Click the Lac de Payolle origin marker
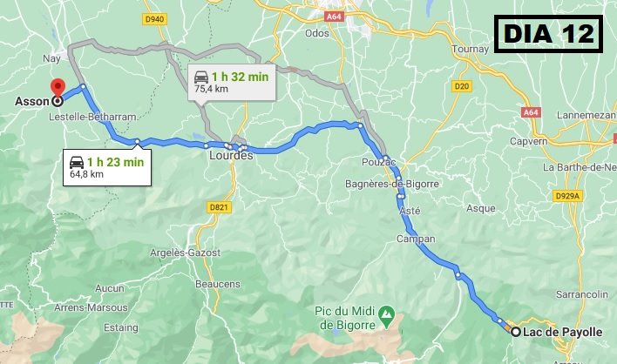Screen dimensions: 617x364 pyautogui.click(x=516, y=332)
